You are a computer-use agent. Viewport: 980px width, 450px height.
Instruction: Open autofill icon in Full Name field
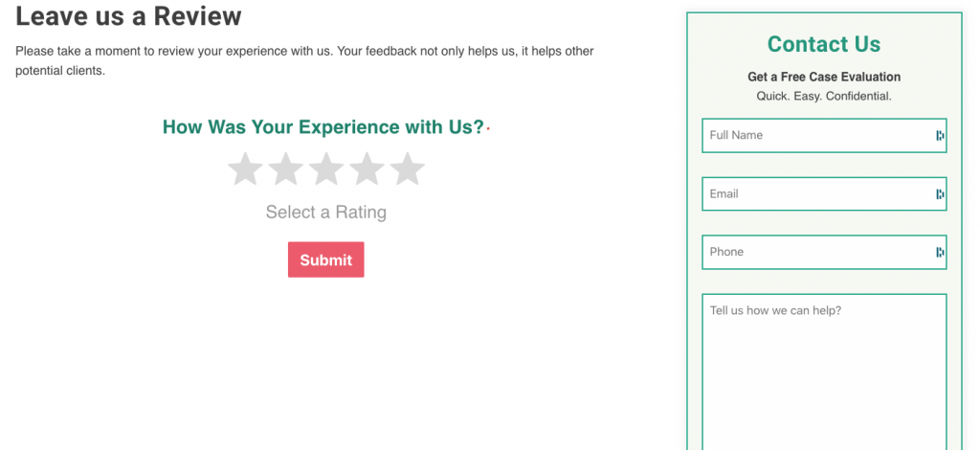(940, 136)
